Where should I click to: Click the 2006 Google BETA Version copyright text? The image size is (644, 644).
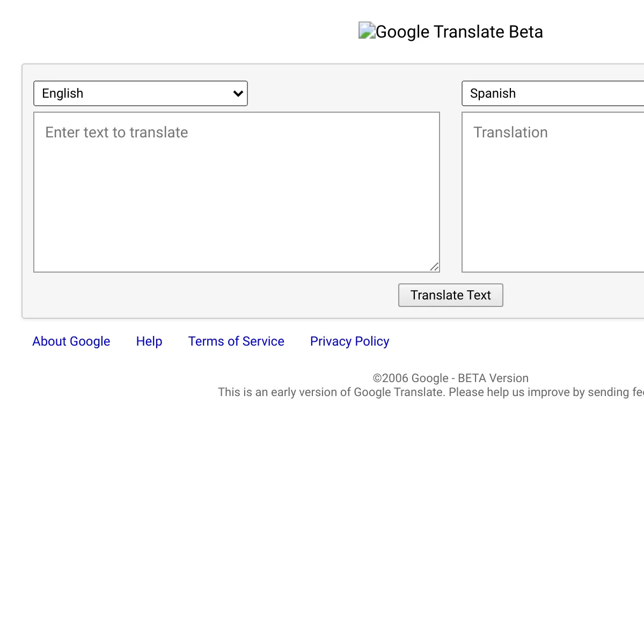(450, 378)
